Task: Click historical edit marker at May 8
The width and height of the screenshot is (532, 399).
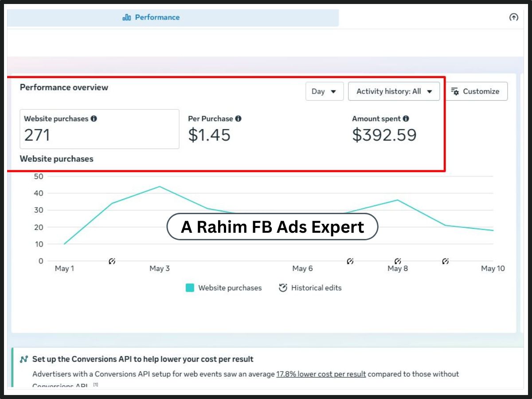Action: click(x=398, y=261)
